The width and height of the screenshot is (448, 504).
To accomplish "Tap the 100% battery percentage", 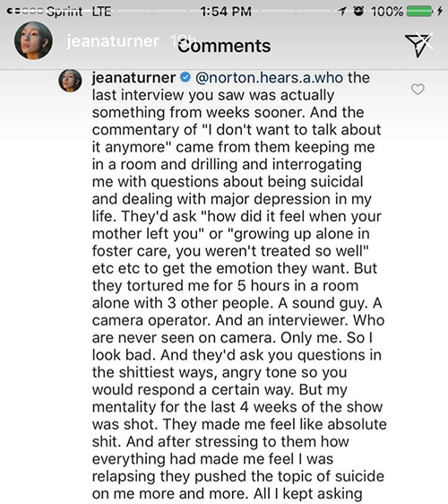I will (387, 12).
